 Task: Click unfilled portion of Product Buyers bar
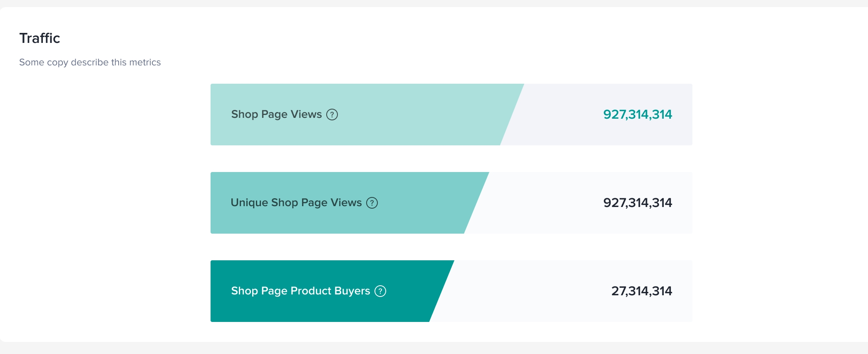pyautogui.click(x=520, y=291)
